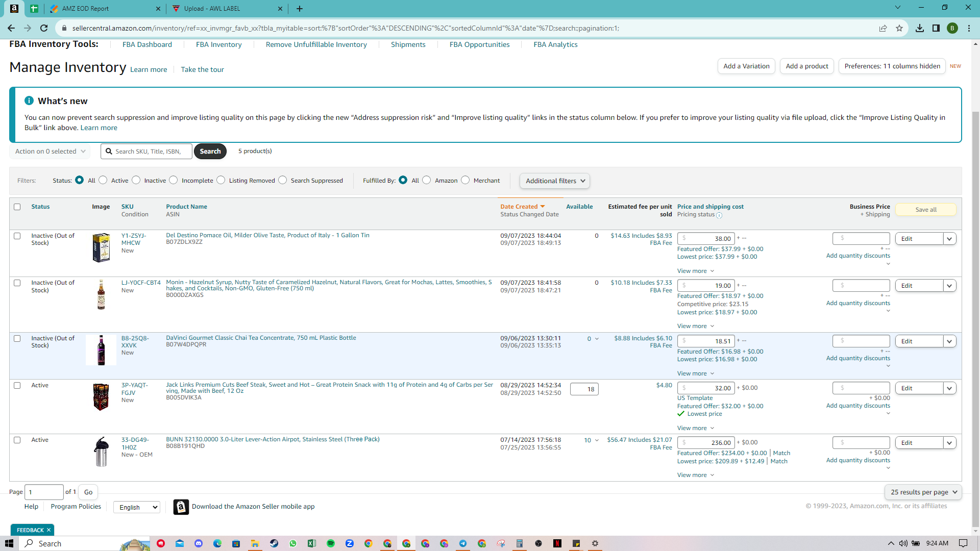Switch to the AMZ EOD Report tab
This screenshot has width=980, height=551.
(105, 9)
